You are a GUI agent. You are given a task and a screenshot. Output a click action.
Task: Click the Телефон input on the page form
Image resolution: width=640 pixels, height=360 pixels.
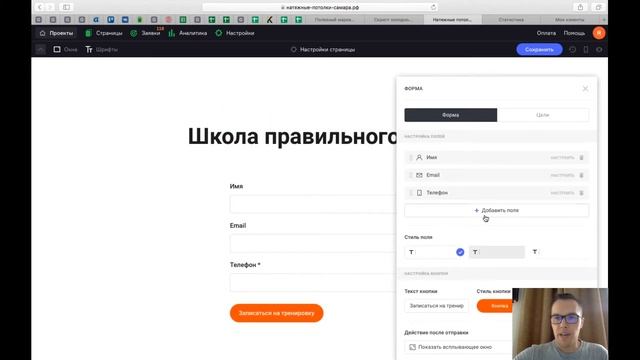[x=313, y=283]
